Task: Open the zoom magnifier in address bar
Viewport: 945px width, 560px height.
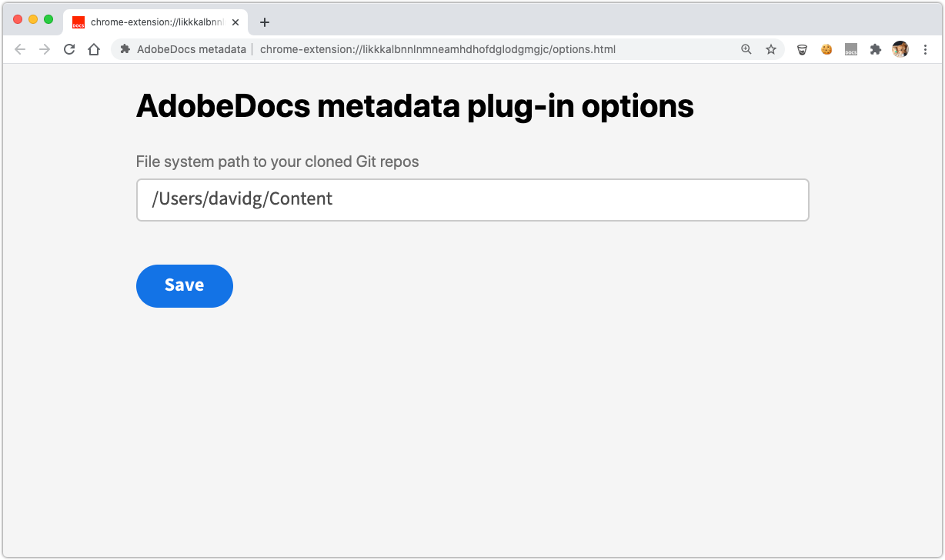Action: 746,49
